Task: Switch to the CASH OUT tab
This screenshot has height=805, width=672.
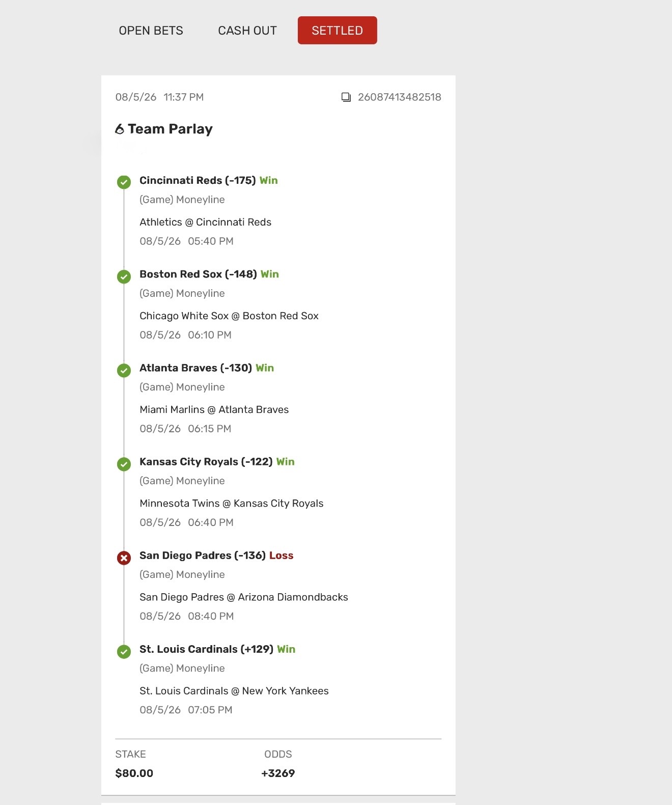Action: (x=247, y=31)
